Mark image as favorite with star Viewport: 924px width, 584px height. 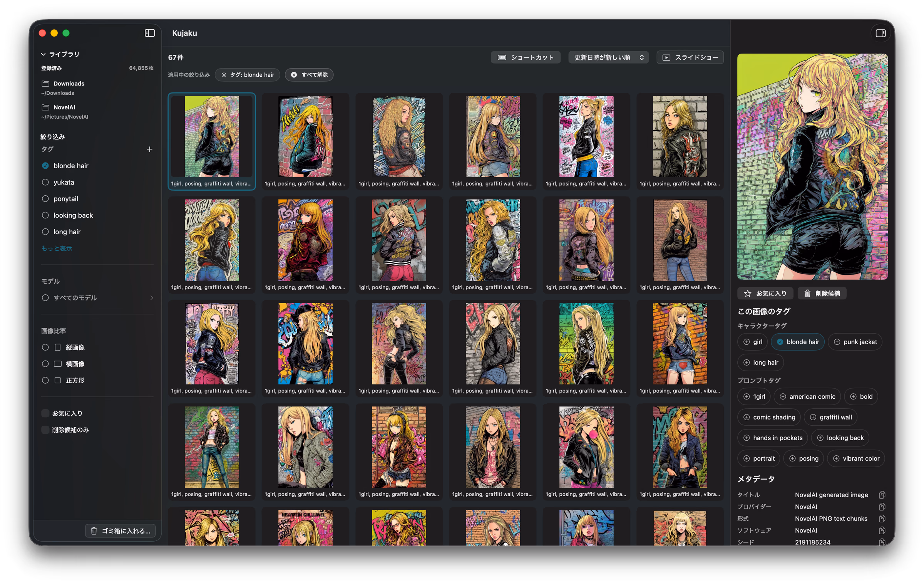point(747,294)
